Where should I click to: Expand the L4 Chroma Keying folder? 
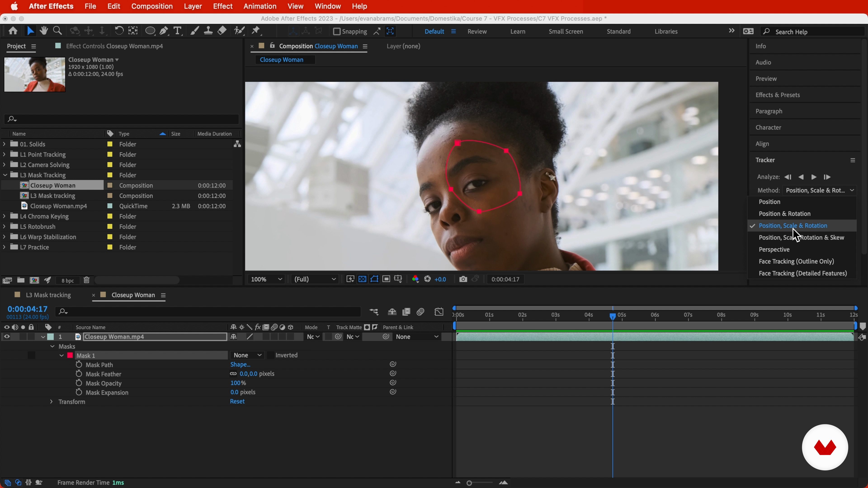pos(4,216)
